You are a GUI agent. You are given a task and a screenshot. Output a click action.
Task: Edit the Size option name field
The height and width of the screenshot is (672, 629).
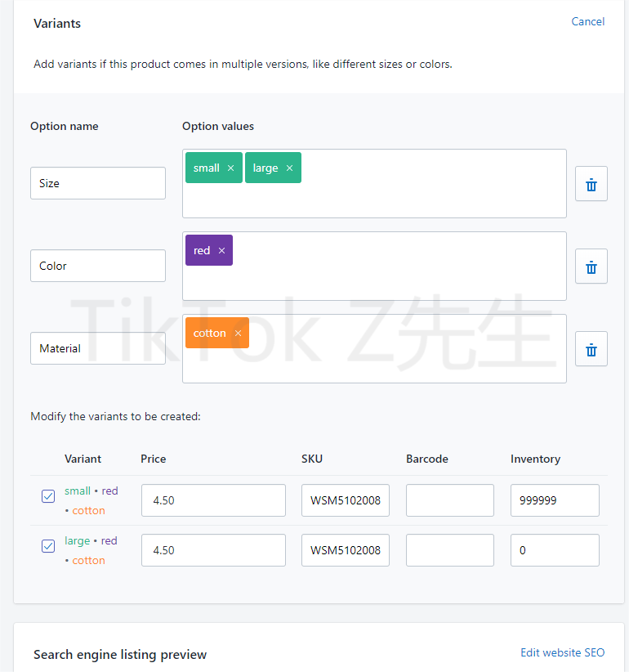click(98, 183)
